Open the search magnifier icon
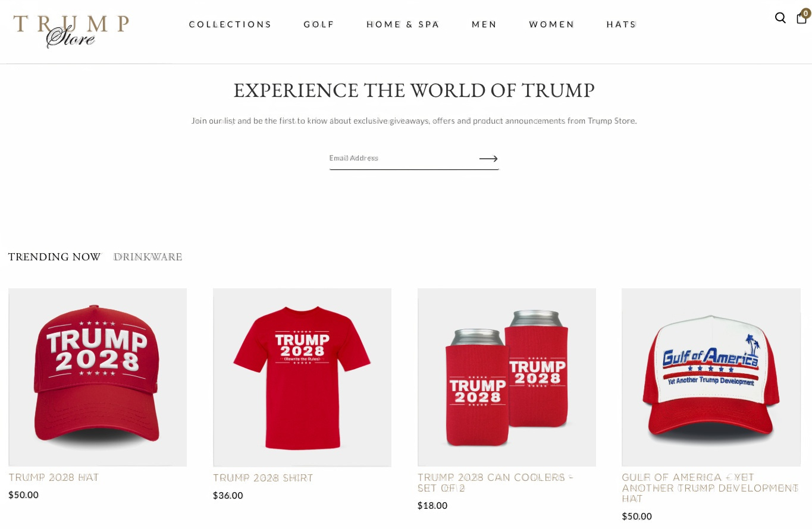Viewport: 812px width, 529px height. (x=780, y=18)
